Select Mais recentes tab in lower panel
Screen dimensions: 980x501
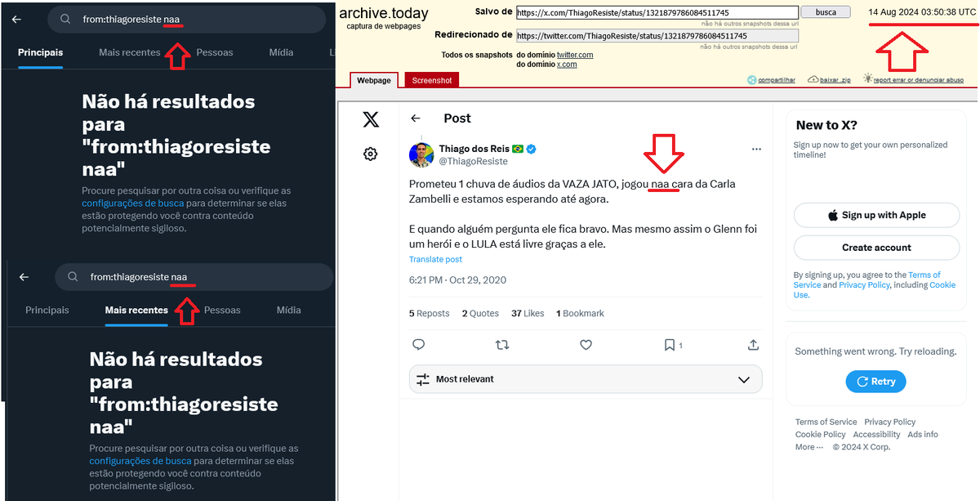(136, 310)
